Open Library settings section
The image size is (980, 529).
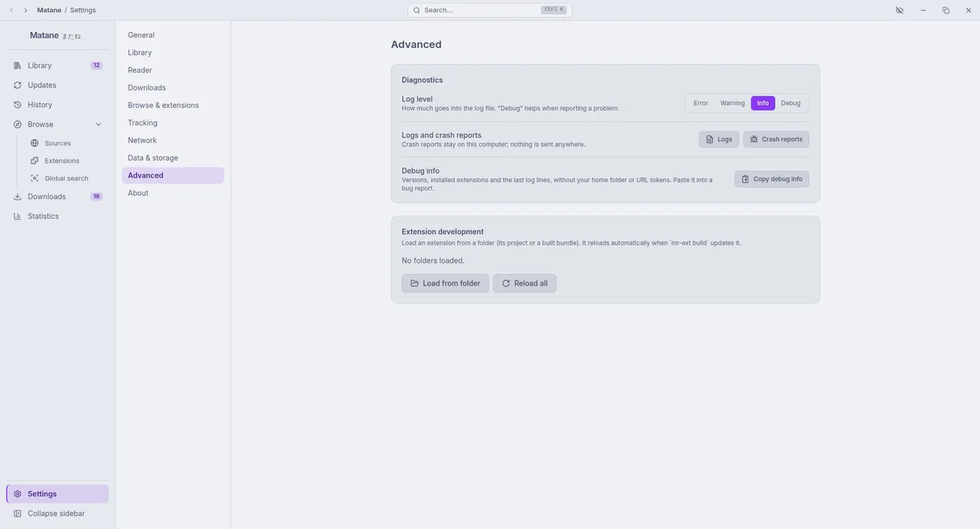point(173,53)
